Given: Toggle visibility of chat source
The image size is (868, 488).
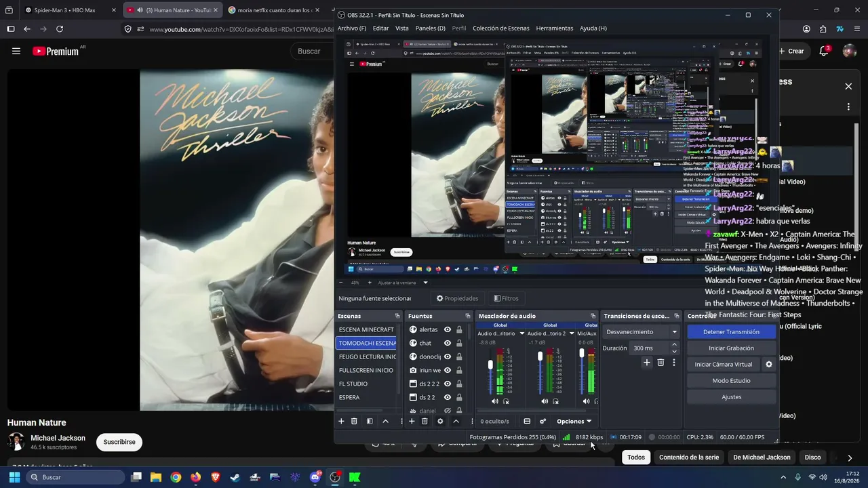Looking at the screenshot, I should [x=448, y=343].
